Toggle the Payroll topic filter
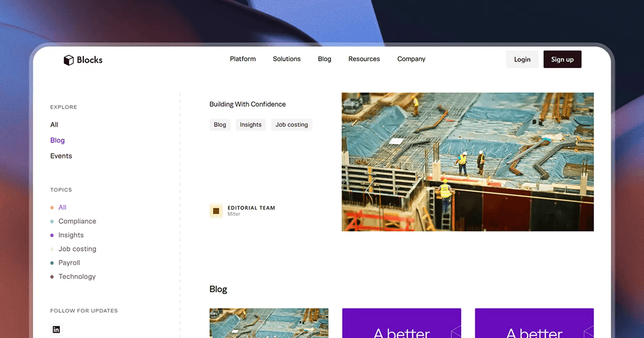The image size is (644, 338). point(69,263)
